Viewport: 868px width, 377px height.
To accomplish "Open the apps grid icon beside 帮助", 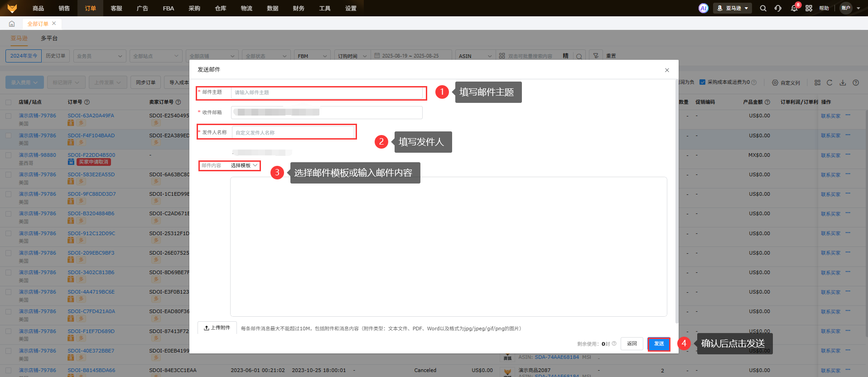I will pyautogui.click(x=809, y=8).
